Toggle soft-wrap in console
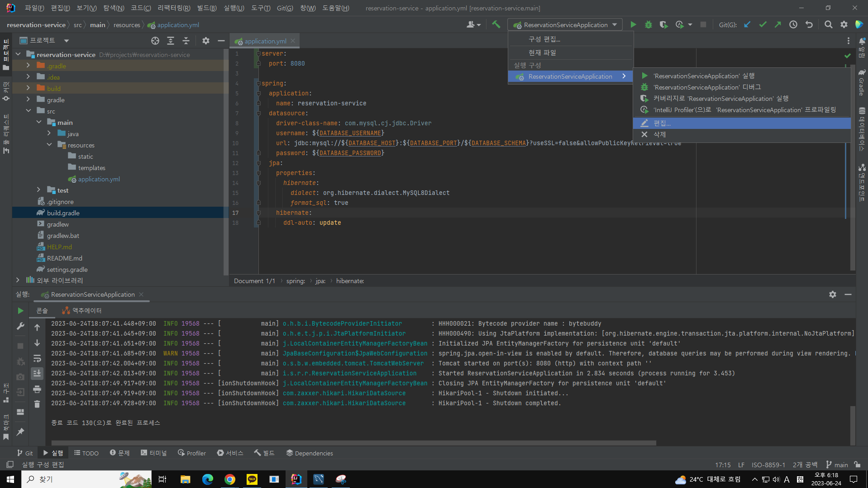Image resolution: width=868 pixels, height=488 pixels. click(x=37, y=359)
